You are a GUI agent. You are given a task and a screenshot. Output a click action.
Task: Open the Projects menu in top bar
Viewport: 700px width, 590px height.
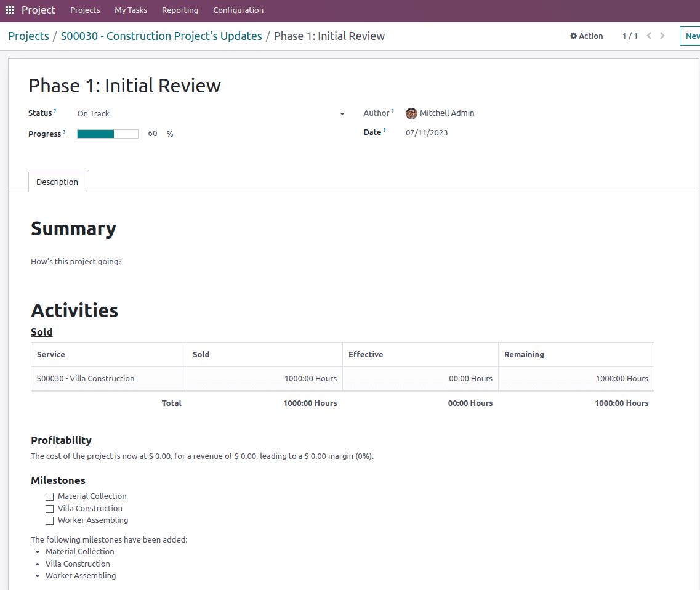click(x=85, y=10)
